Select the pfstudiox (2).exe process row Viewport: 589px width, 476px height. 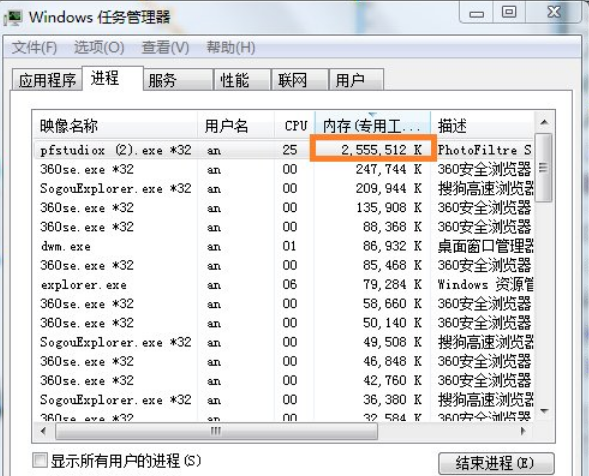point(284,150)
